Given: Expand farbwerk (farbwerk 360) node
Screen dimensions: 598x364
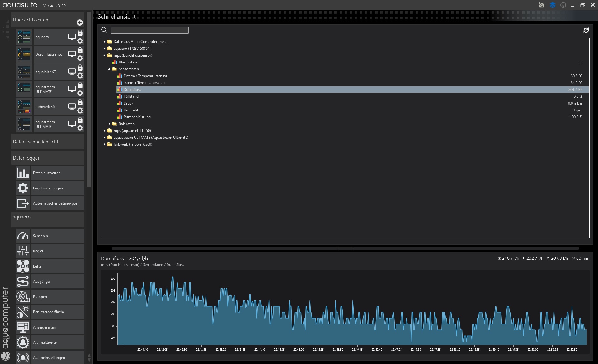Looking at the screenshot, I should pos(104,144).
